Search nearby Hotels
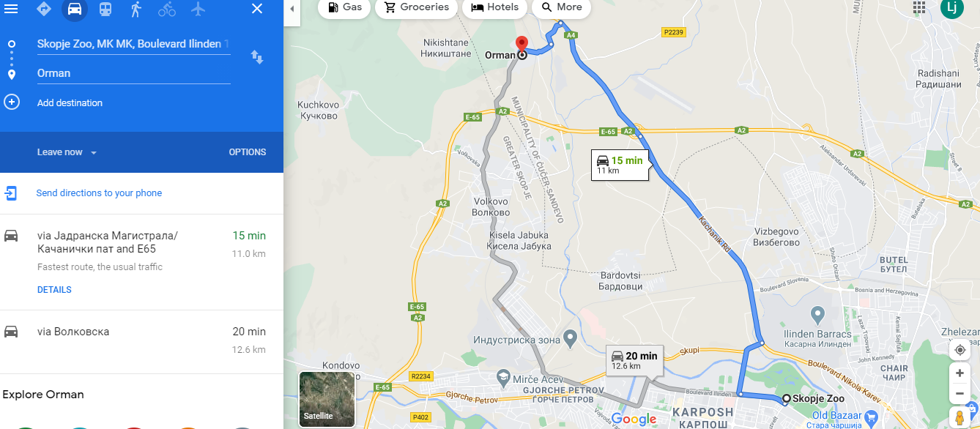Viewport: 980px width, 429px height. 495,7
